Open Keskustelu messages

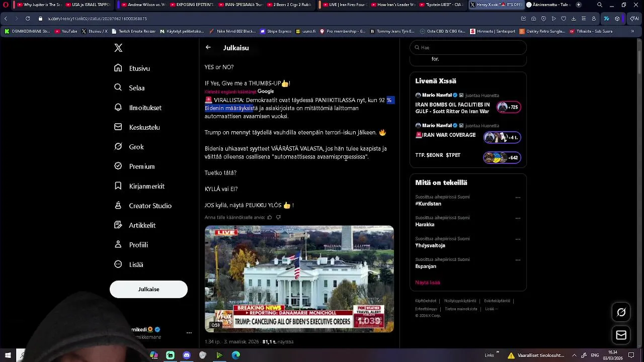137,127
